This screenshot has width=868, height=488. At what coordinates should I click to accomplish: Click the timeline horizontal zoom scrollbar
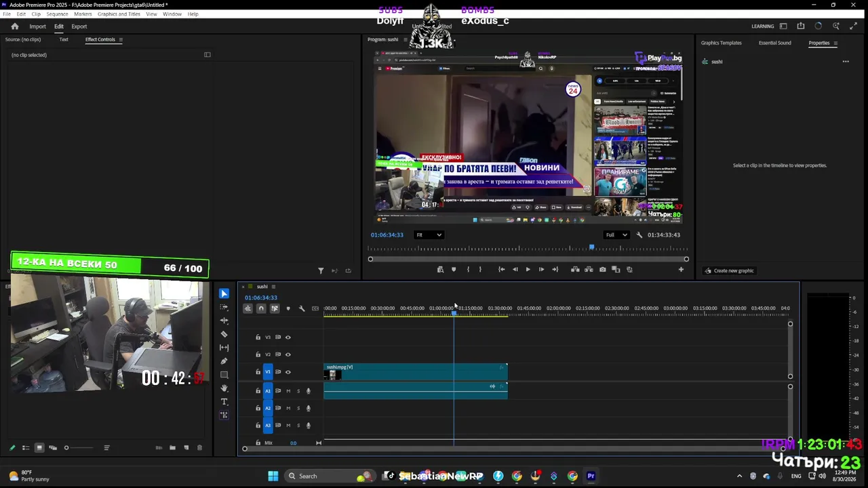pyautogui.click(x=514, y=448)
